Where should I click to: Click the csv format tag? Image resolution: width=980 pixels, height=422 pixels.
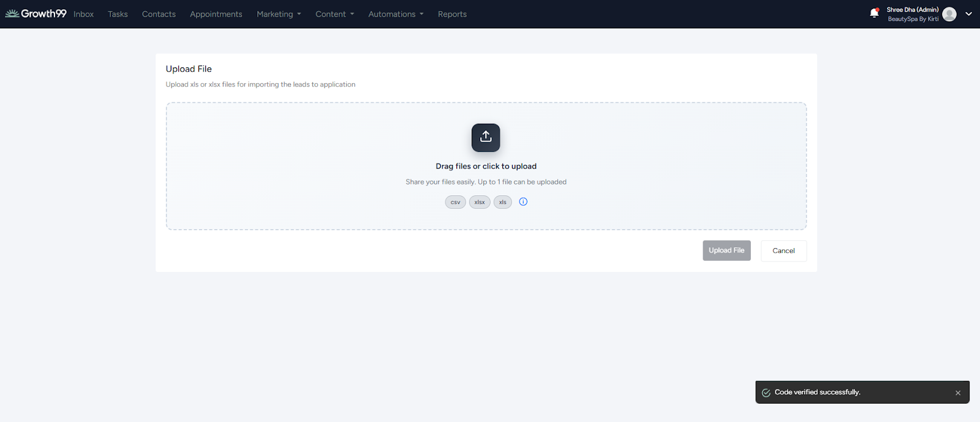(x=455, y=202)
